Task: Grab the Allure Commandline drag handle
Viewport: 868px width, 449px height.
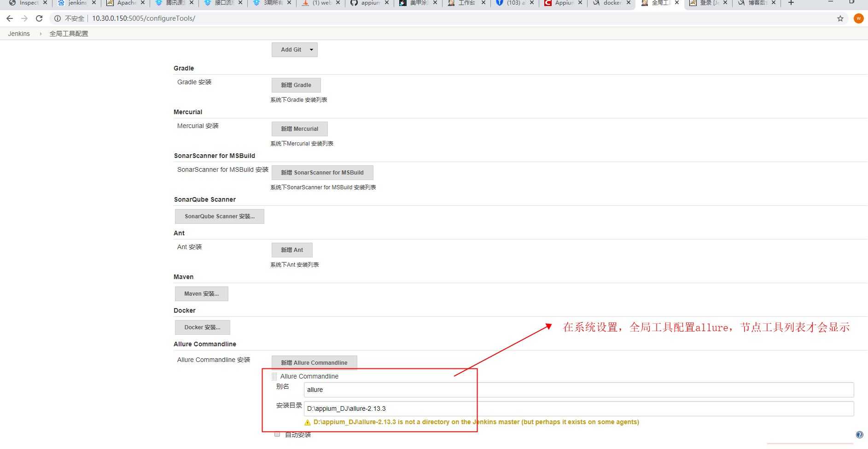Action: click(274, 376)
